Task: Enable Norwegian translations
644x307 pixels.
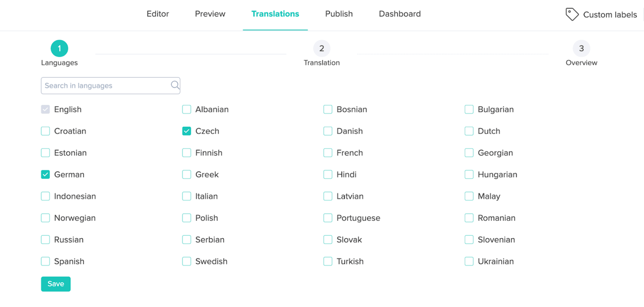Action: (x=45, y=218)
